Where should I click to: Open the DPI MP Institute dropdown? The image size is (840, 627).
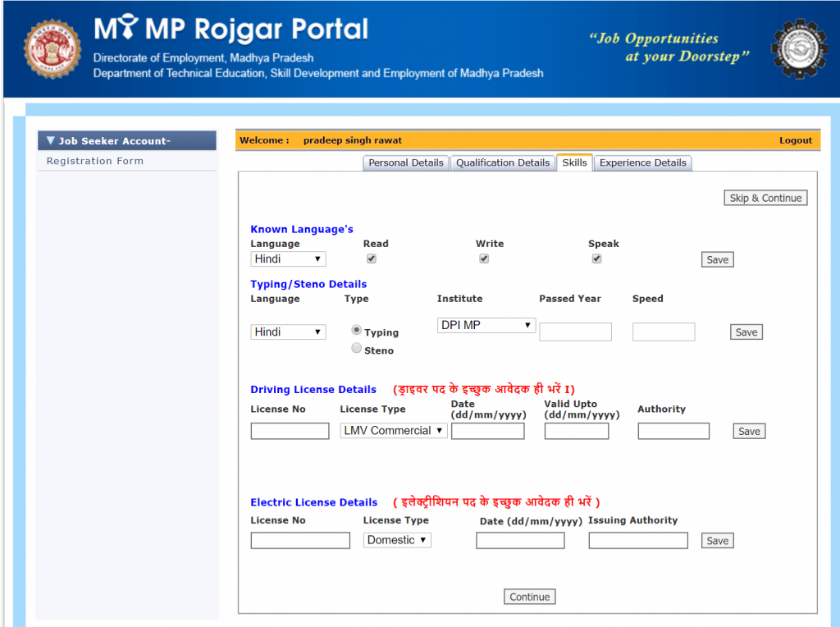coord(486,325)
